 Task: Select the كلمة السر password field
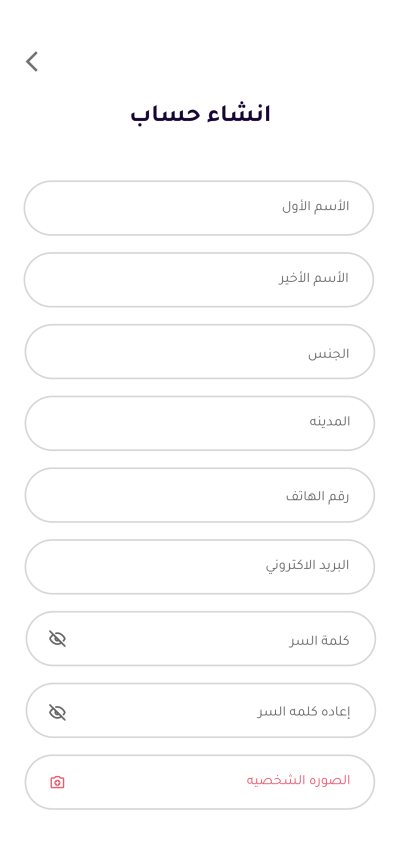click(x=200, y=638)
